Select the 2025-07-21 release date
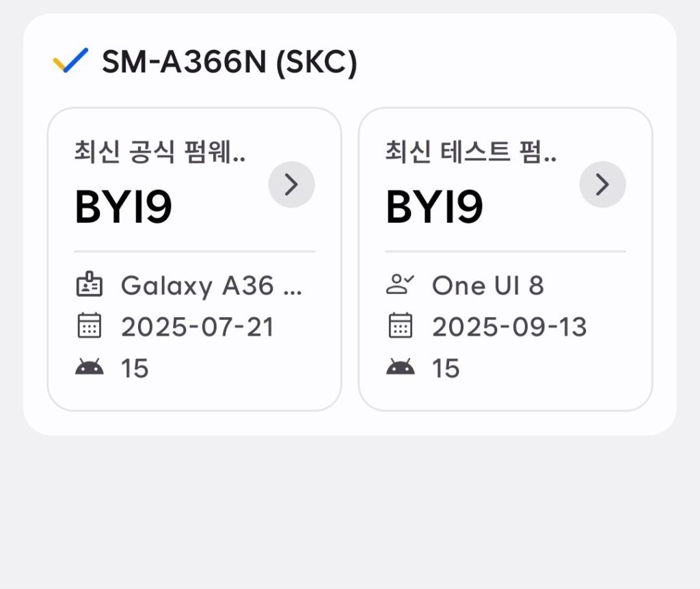 click(x=197, y=327)
